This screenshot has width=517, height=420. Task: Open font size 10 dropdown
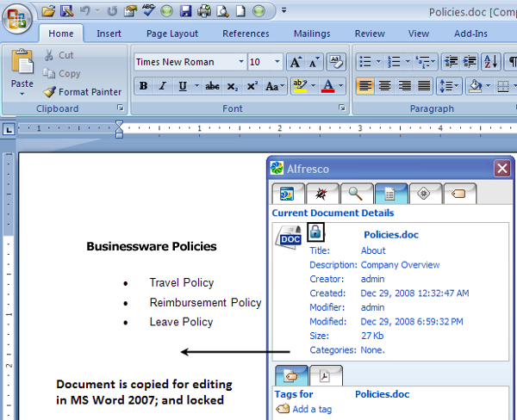(277, 62)
